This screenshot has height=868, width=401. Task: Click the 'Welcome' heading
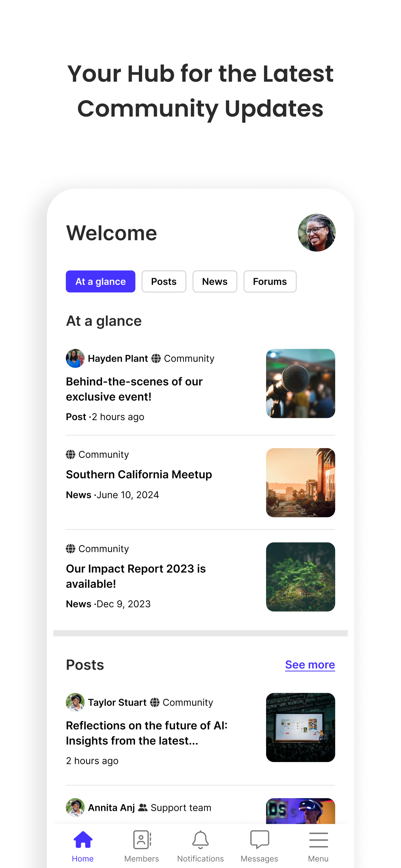pos(111,233)
